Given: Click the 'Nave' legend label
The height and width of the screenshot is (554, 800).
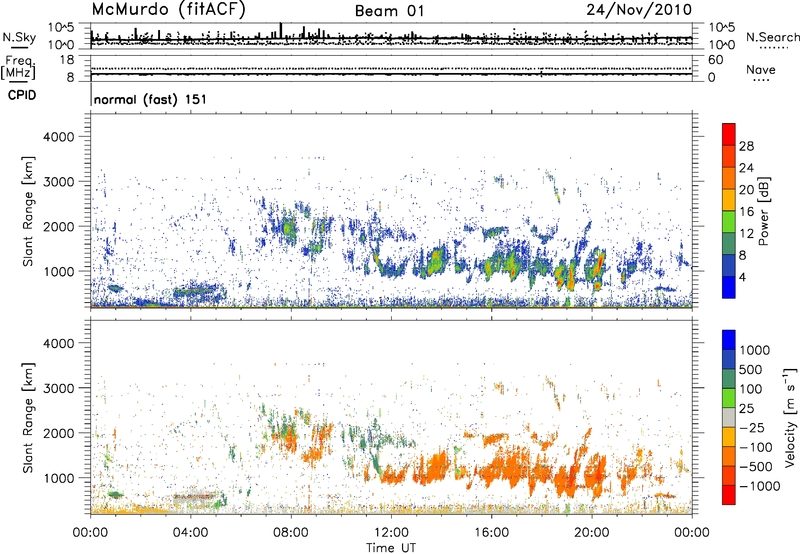Looking at the screenshot, I should pyautogui.click(x=761, y=69).
